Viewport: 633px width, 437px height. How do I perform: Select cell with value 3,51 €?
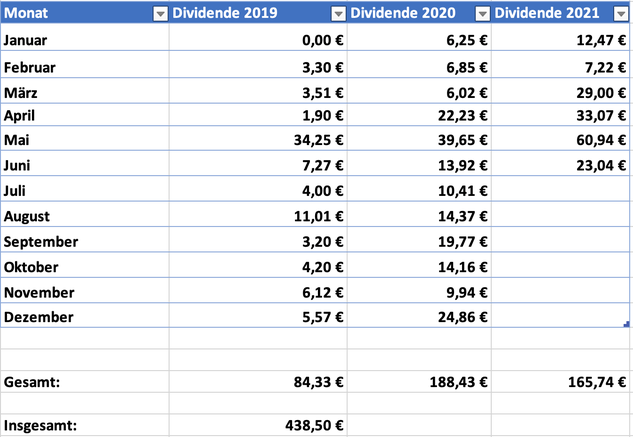(x=258, y=90)
